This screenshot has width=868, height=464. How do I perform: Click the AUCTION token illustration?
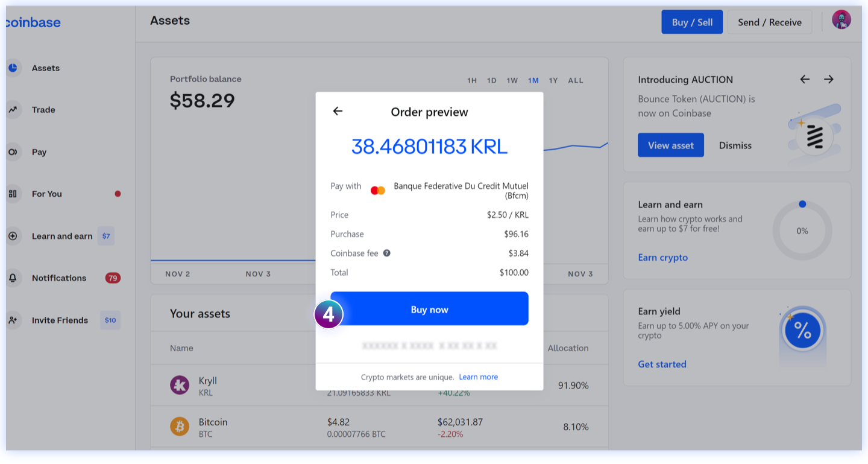[814, 136]
